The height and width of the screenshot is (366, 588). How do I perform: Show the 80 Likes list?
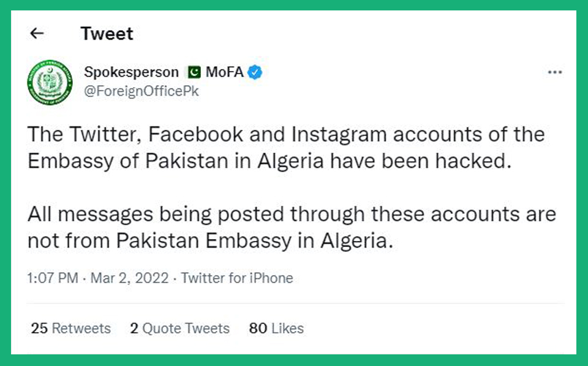point(276,329)
